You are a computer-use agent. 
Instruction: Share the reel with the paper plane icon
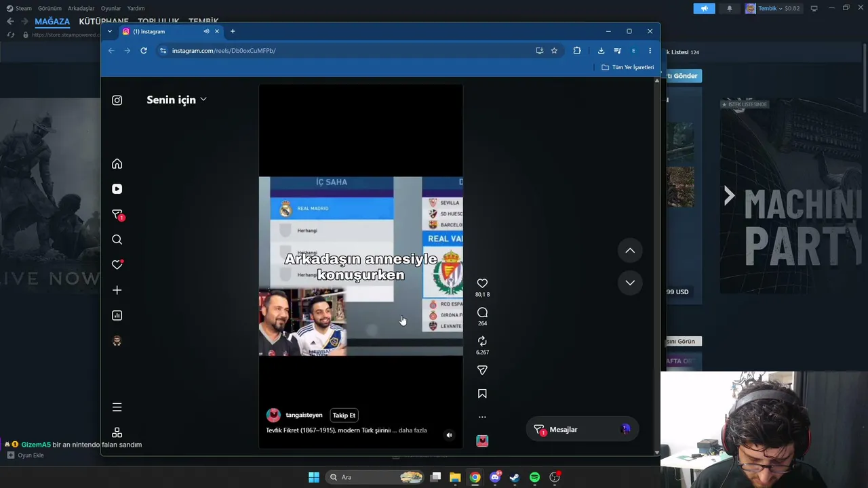click(x=482, y=370)
